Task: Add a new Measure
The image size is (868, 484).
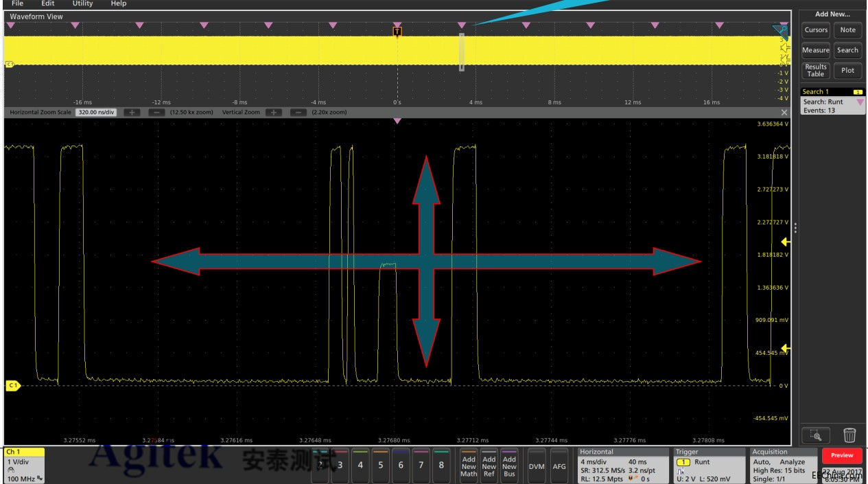Action: [x=816, y=50]
